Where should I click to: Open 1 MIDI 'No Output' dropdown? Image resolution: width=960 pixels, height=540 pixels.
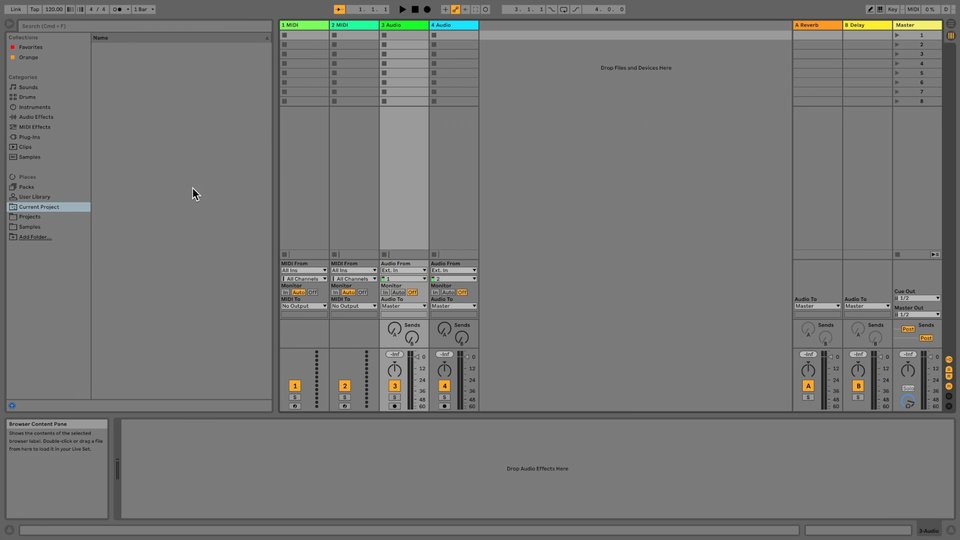click(x=304, y=306)
